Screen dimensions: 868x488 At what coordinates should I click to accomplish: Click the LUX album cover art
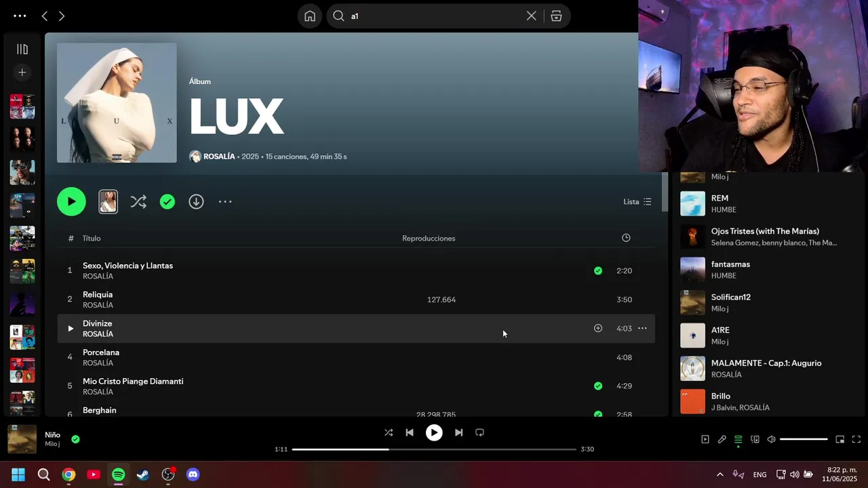click(x=117, y=103)
